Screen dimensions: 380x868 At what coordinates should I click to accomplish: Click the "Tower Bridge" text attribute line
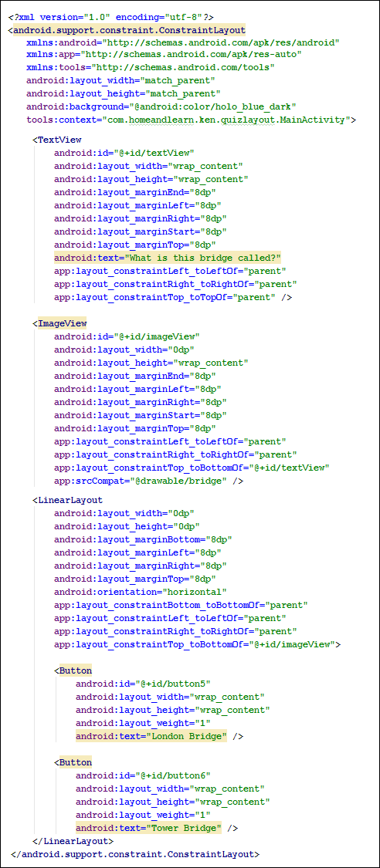[157, 828]
